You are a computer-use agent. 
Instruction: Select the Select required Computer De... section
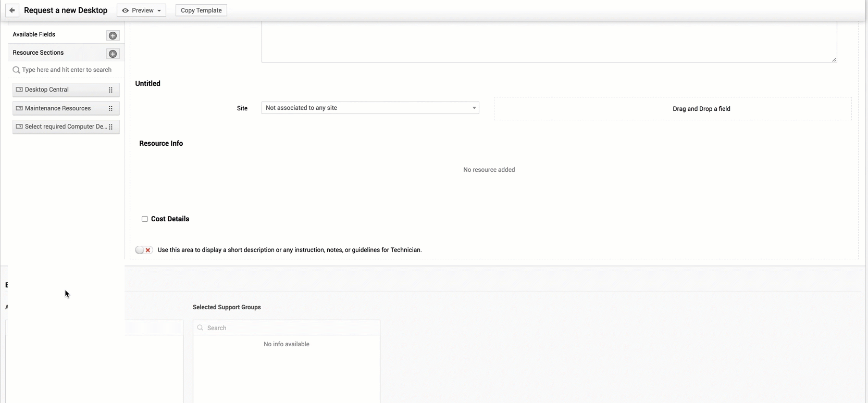(x=66, y=127)
